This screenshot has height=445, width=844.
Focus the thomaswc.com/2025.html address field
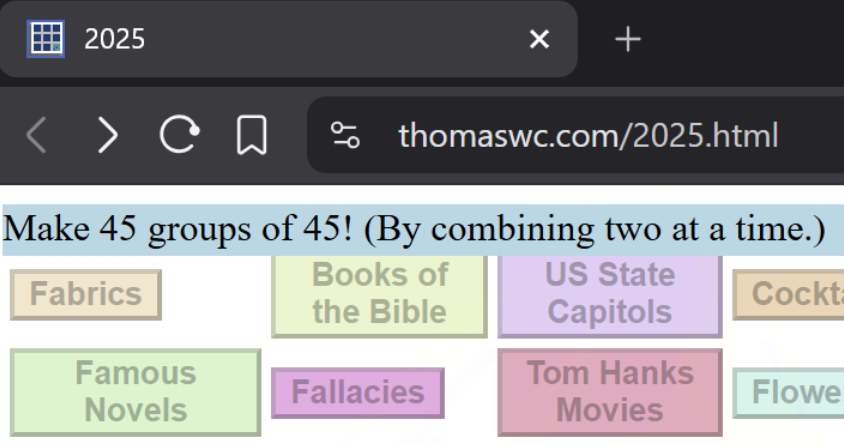[x=588, y=135]
